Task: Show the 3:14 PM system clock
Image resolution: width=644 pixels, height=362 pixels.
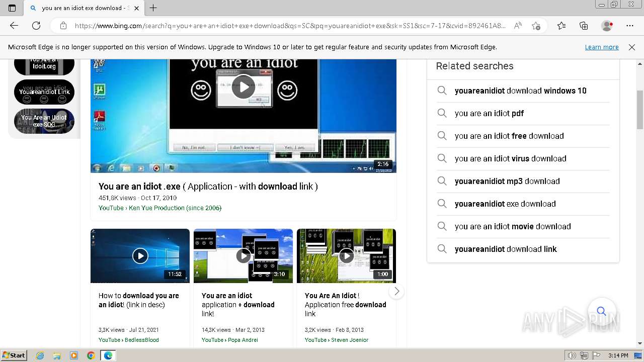Action: click(x=618, y=355)
